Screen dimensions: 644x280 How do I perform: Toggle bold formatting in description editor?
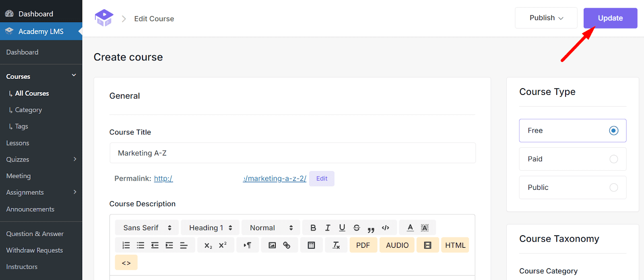point(313,228)
